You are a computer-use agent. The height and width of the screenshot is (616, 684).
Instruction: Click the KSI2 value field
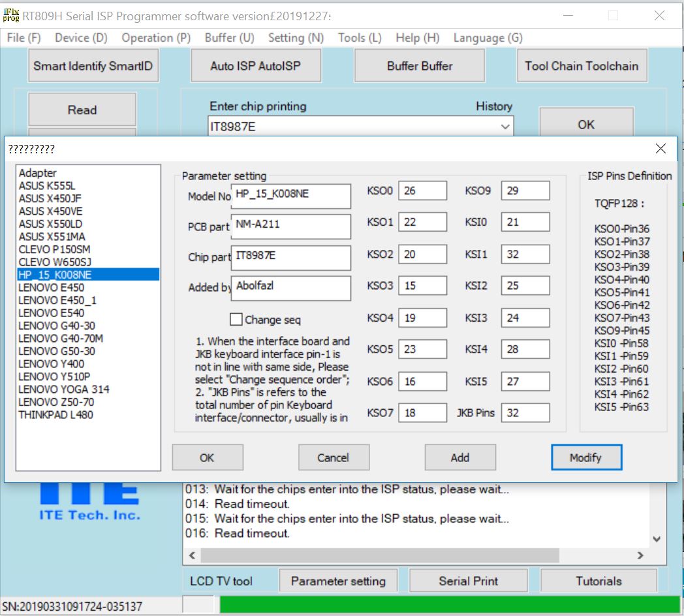(525, 285)
